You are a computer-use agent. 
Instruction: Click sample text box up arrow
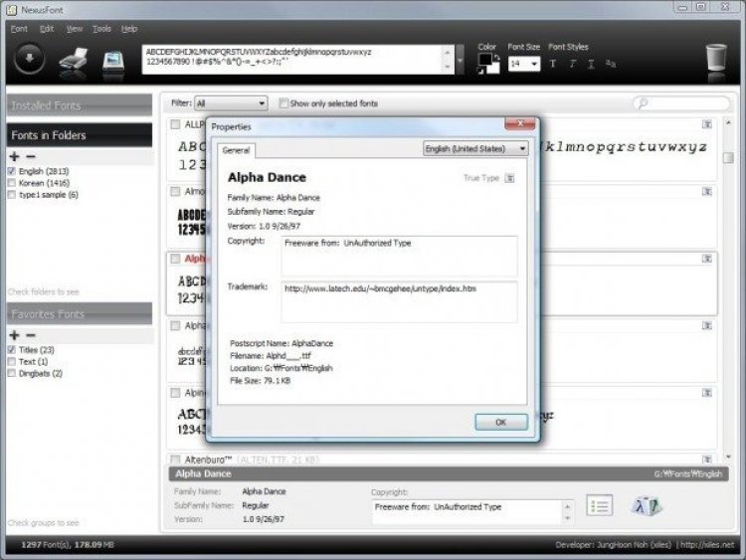[448, 52]
